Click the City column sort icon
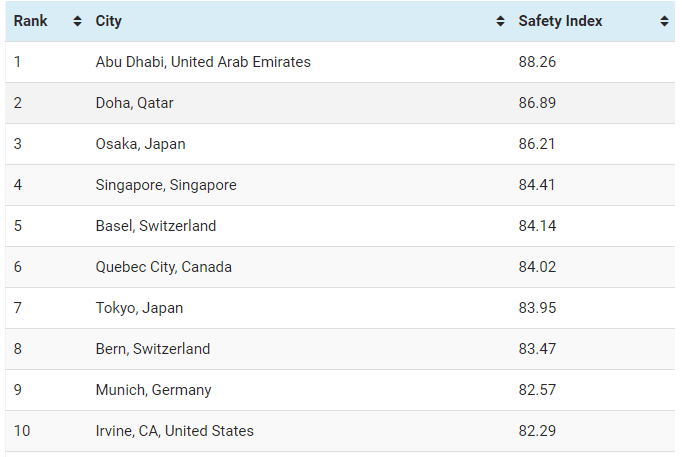Image resolution: width=682 pixels, height=457 pixels. pos(501,21)
